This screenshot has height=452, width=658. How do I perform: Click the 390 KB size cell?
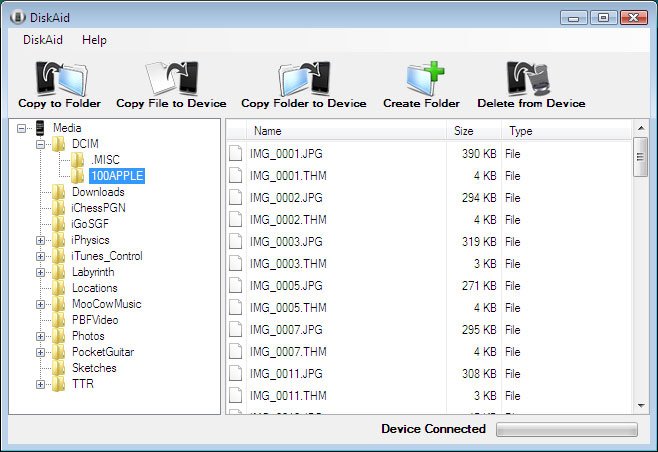[x=479, y=154]
